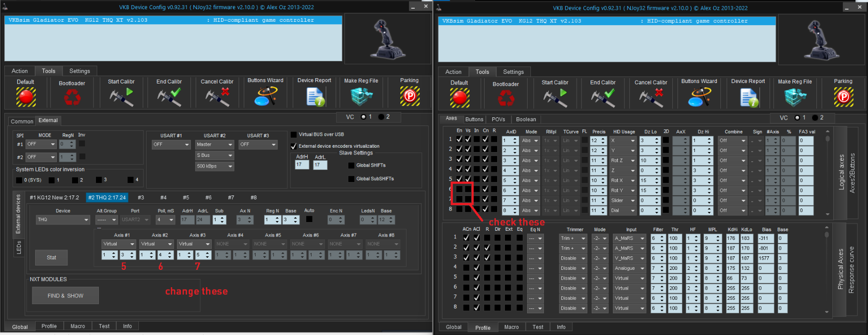Select the #1 KG12 New 2:17.2 tab

pyautogui.click(x=54, y=197)
